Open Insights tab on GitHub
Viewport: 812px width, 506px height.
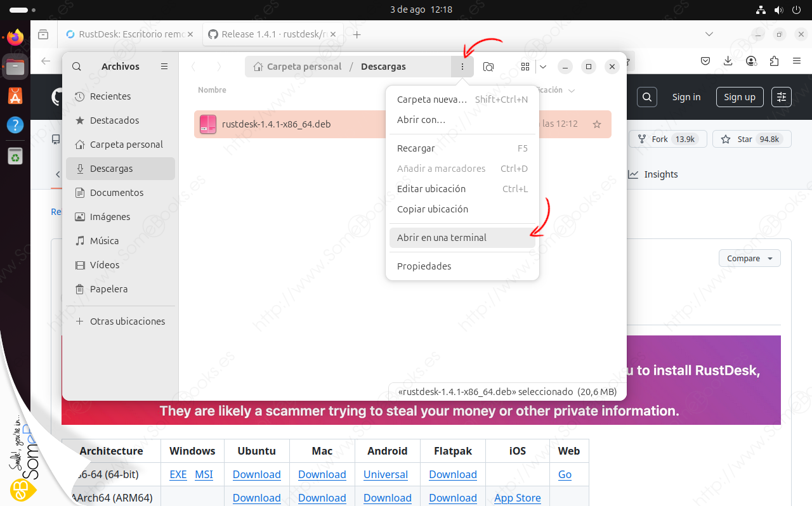[x=653, y=174]
